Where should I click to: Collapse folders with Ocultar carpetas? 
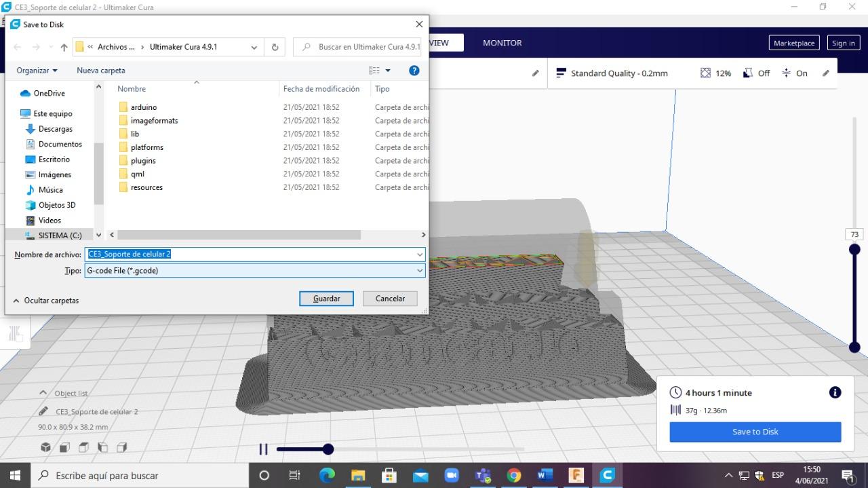[45, 300]
